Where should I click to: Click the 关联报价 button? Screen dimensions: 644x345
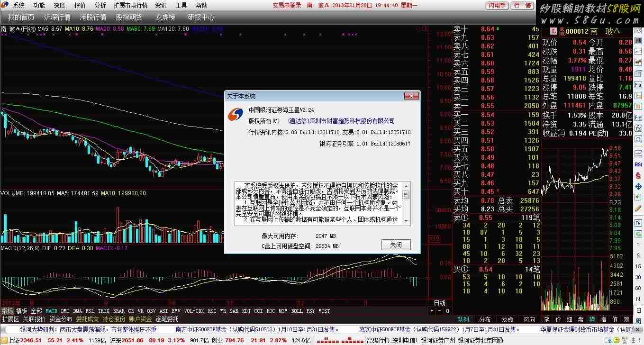click(x=34, y=319)
